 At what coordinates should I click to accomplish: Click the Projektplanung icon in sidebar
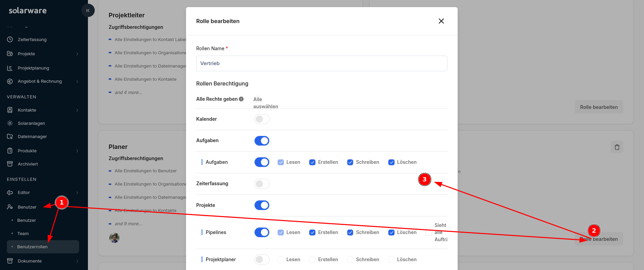coord(10,68)
